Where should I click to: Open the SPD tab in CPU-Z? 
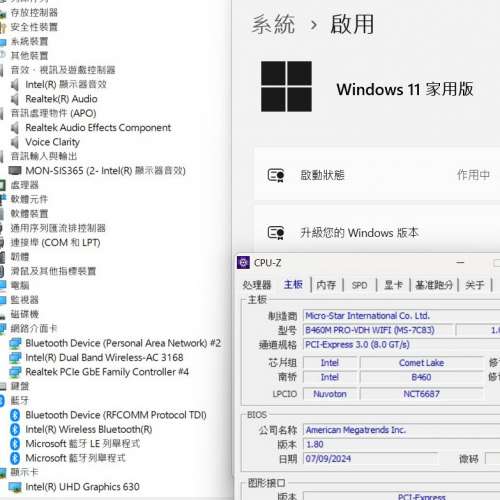pos(359,285)
